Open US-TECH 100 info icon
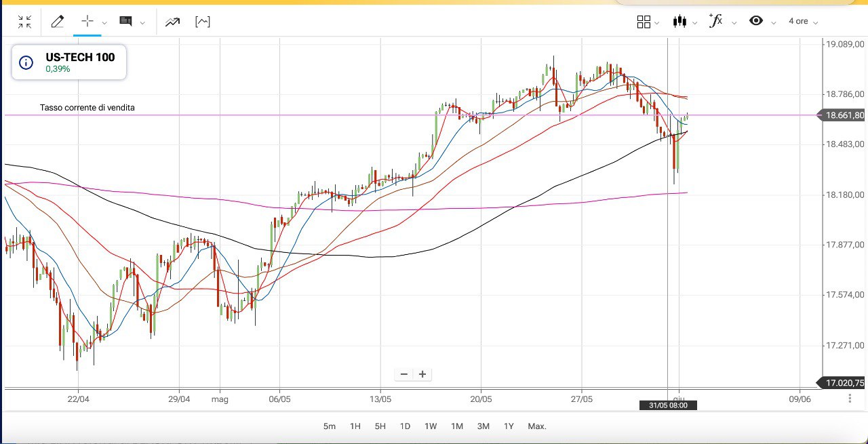The image size is (868, 444). tap(26, 63)
